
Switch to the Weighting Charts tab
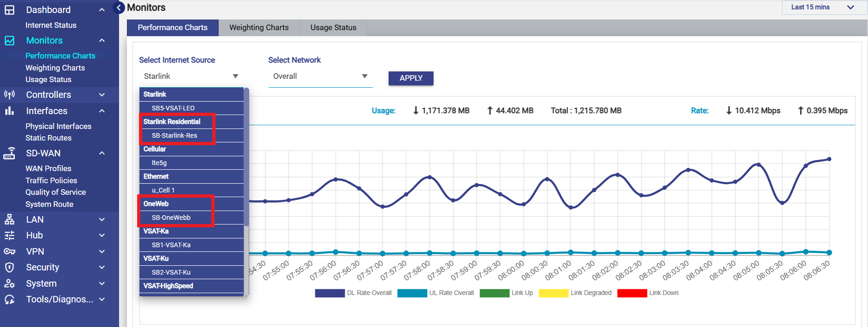click(x=259, y=28)
